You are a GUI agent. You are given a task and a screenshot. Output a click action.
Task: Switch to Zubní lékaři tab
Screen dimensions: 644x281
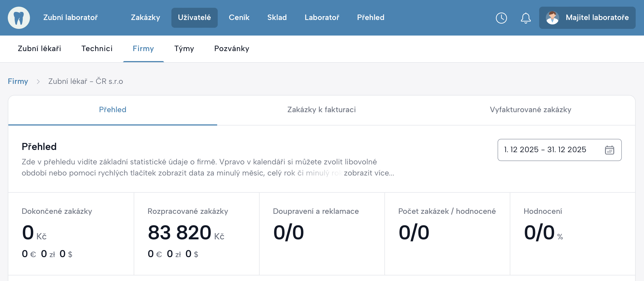tap(39, 49)
